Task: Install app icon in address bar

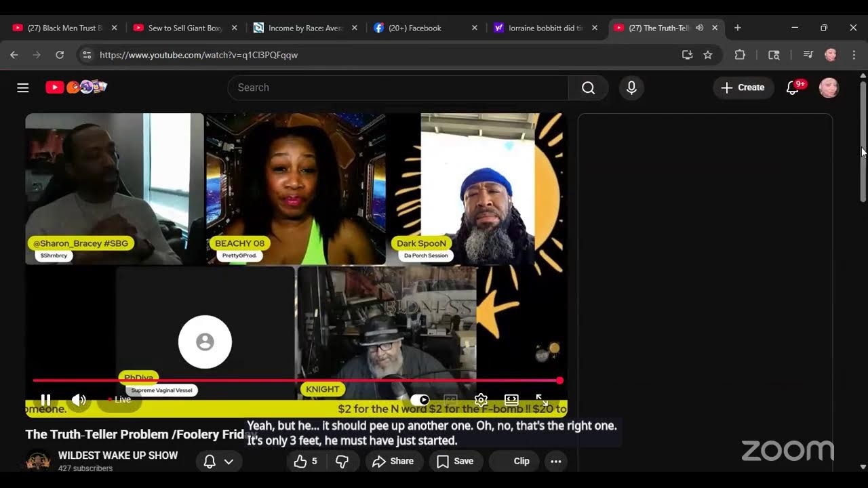Action: (x=687, y=55)
